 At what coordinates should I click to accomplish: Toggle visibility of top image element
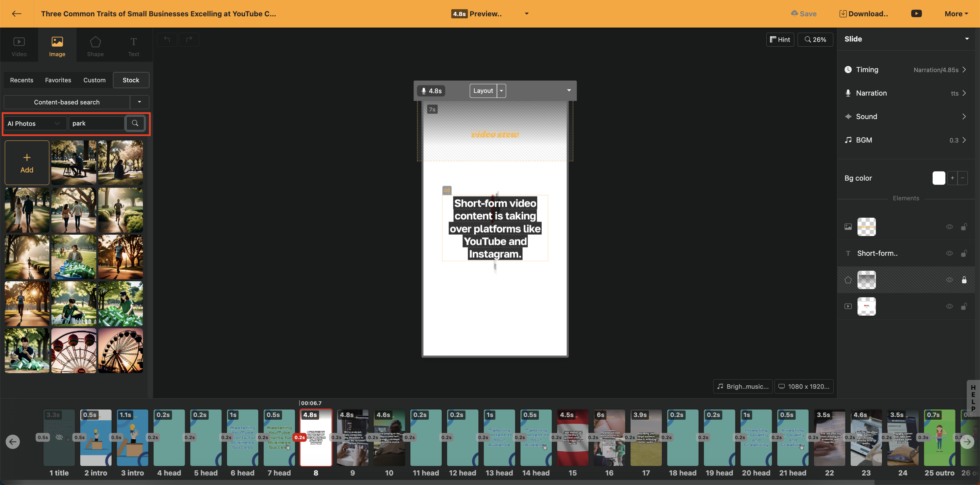pos(949,227)
